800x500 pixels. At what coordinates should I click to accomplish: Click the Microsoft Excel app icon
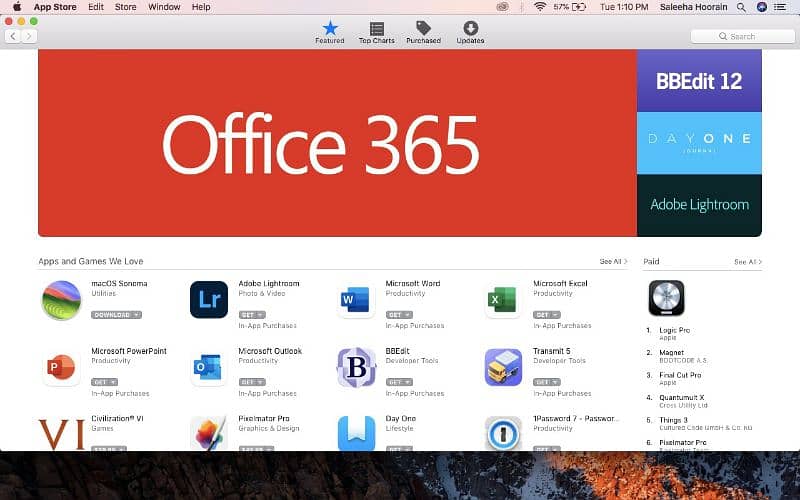pos(503,300)
